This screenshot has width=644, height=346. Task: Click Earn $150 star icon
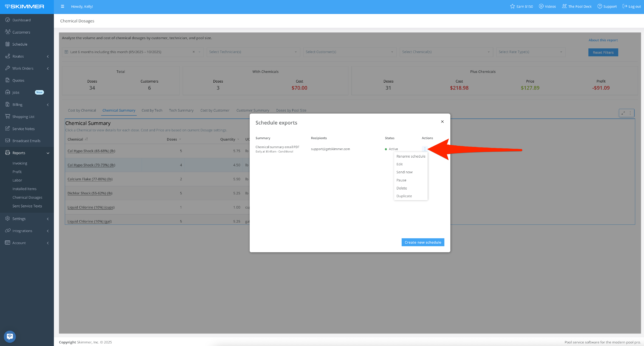[512, 6]
